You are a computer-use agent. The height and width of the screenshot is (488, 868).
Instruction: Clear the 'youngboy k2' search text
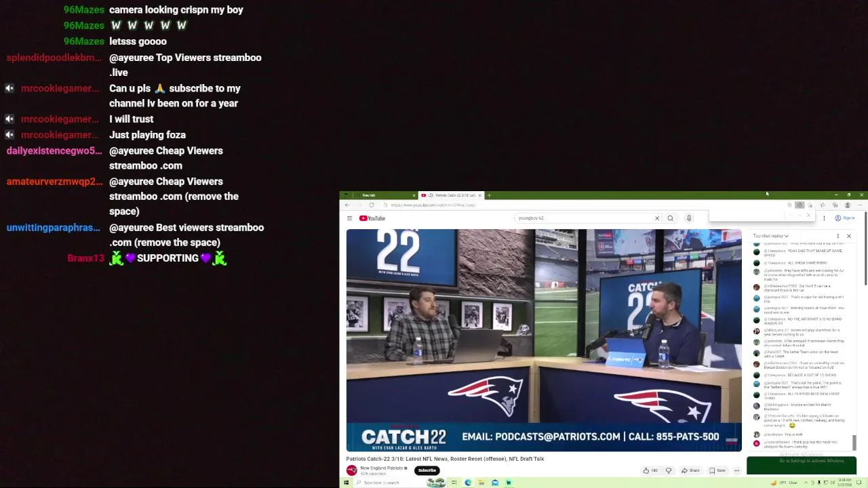pos(656,218)
